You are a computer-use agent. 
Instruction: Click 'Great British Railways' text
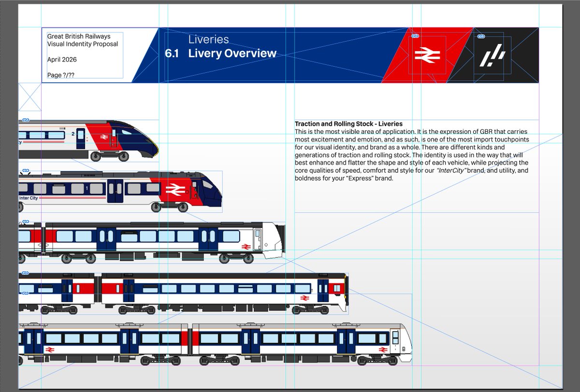pyautogui.click(x=79, y=36)
